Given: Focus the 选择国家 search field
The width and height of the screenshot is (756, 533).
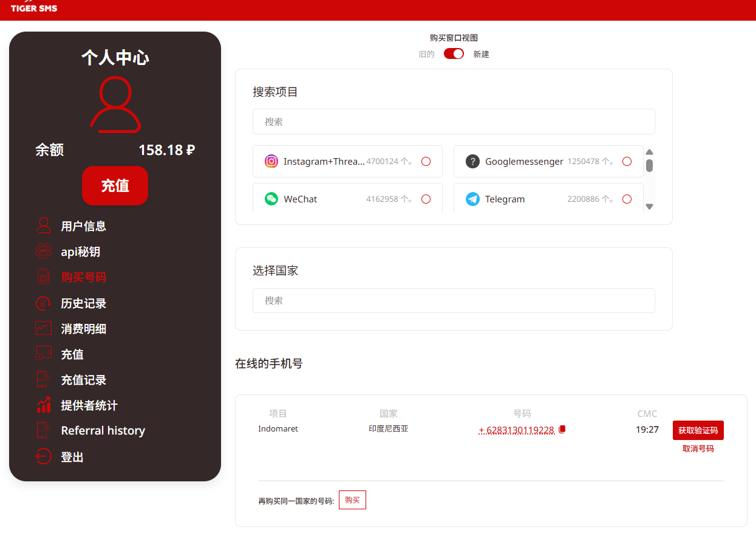Looking at the screenshot, I should tap(454, 300).
